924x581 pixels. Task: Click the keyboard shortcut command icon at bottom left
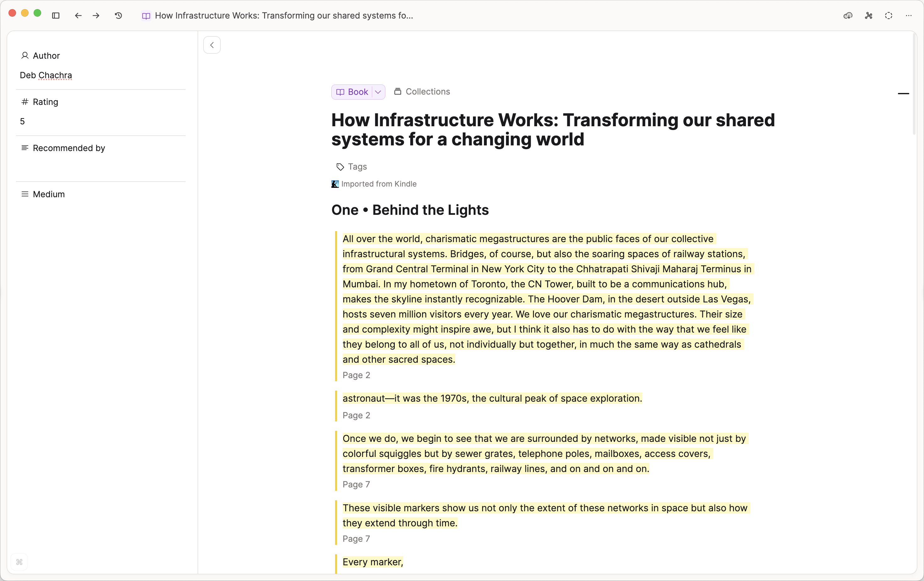click(19, 562)
